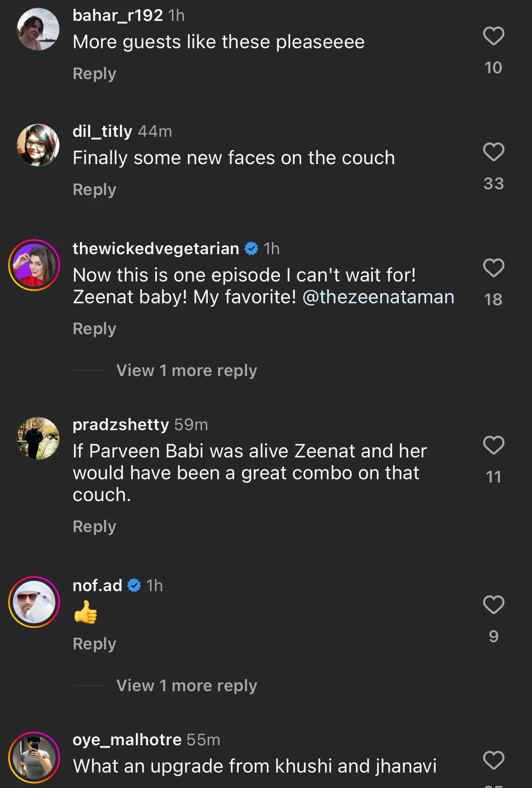Tap heart icon on nof.ad's thumbs-up comment

[x=493, y=605]
